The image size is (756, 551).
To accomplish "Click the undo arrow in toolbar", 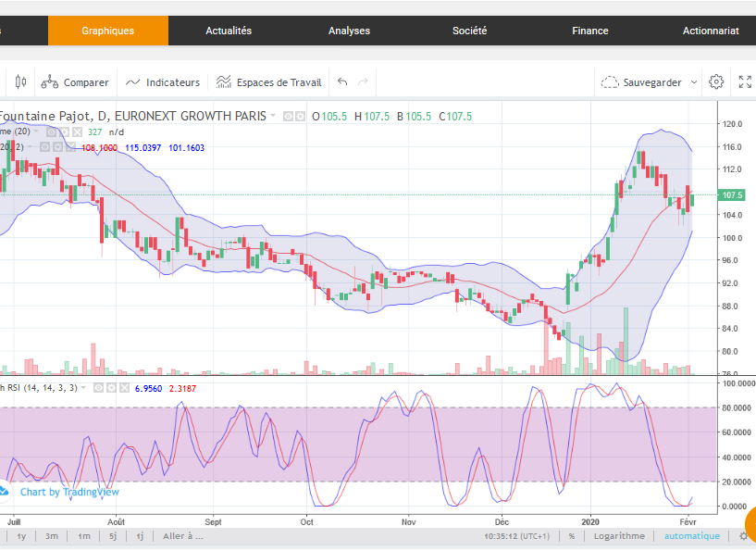I will click(342, 82).
